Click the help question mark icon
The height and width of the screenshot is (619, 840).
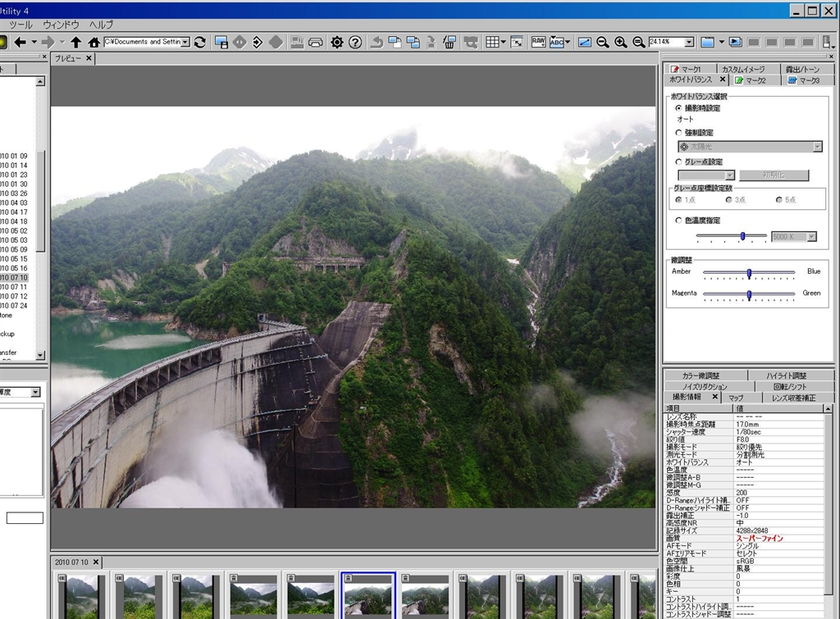354,42
